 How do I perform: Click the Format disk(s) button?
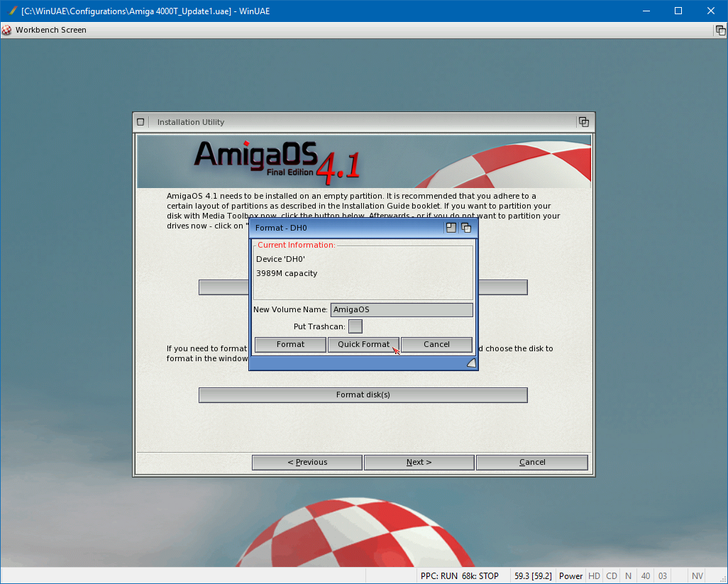click(x=363, y=395)
